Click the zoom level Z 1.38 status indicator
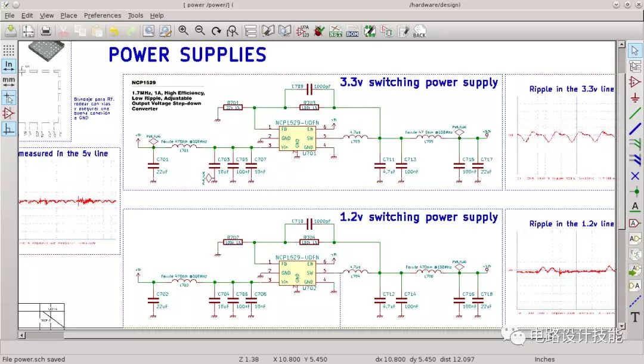Viewport: 644px width, 364px height. pos(250,359)
